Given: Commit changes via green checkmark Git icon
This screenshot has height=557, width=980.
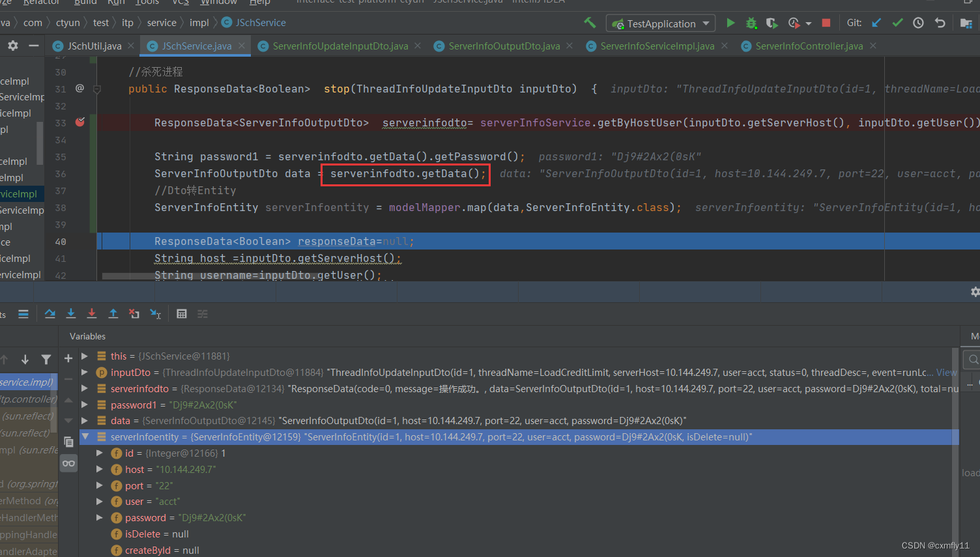Looking at the screenshot, I should pyautogui.click(x=897, y=23).
